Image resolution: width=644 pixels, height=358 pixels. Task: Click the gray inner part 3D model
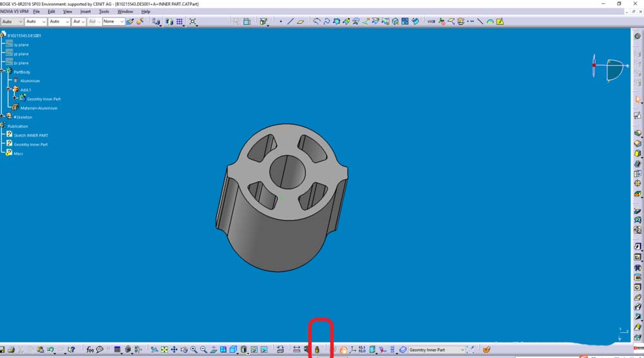tap(282, 198)
